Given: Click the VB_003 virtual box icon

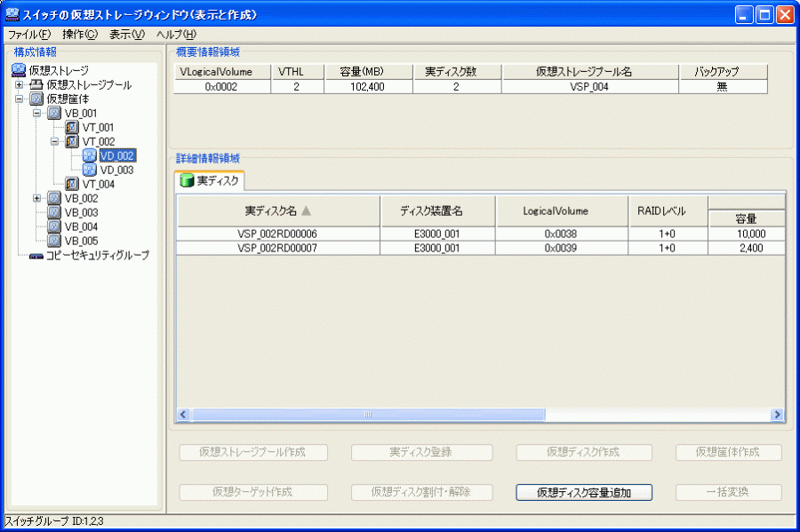Looking at the screenshot, I should coord(54,212).
